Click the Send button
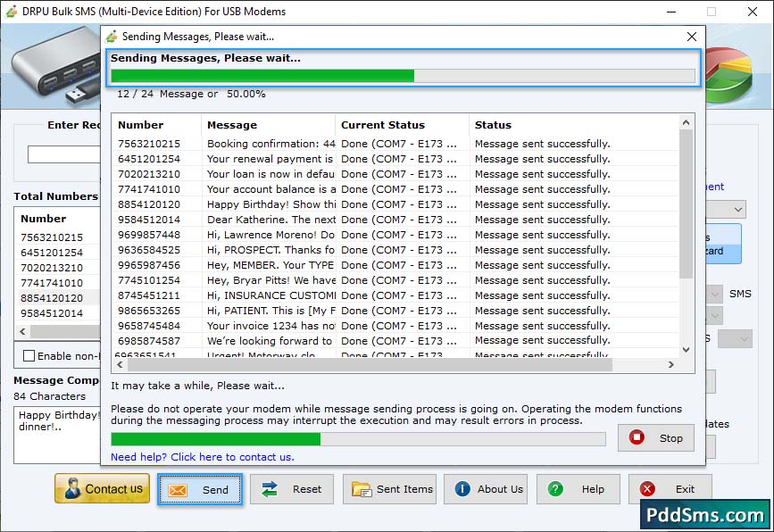The width and height of the screenshot is (774, 532). [200, 489]
